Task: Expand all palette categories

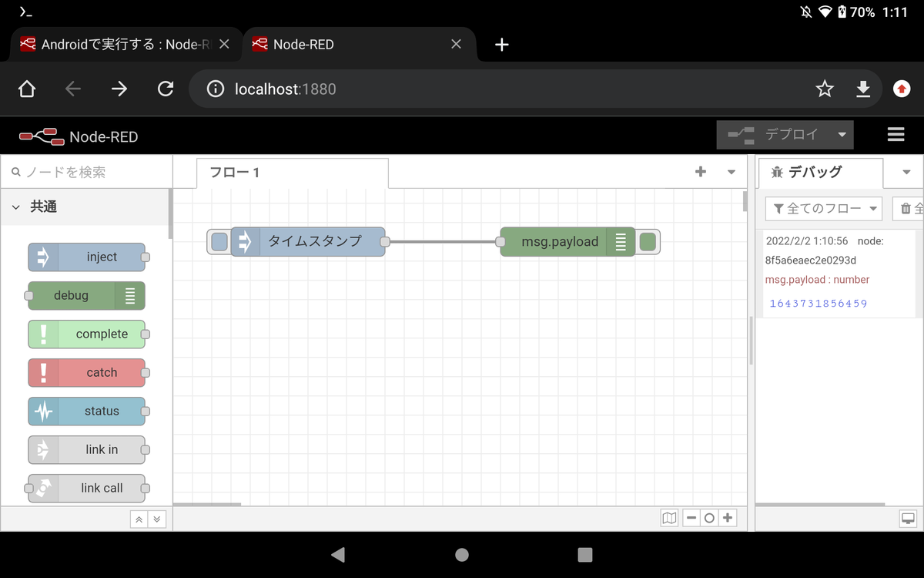Action: point(157,519)
